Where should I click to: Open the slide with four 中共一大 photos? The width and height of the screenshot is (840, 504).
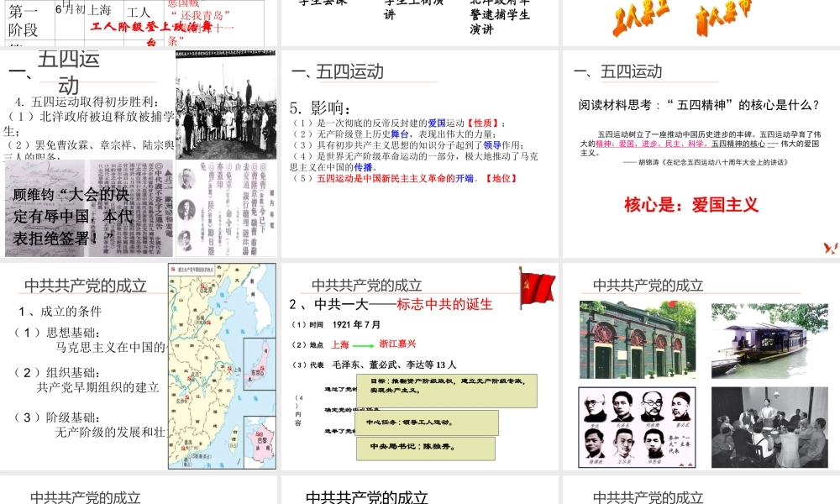(701, 366)
